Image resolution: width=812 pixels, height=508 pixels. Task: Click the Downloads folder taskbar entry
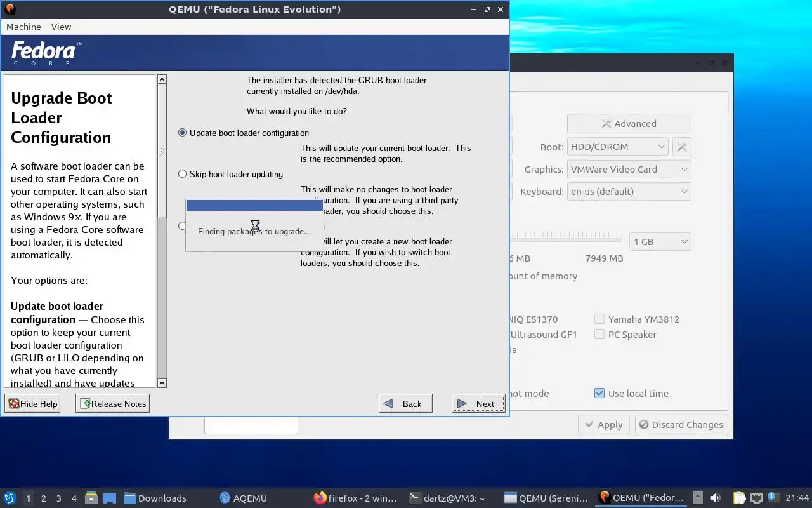(155, 498)
